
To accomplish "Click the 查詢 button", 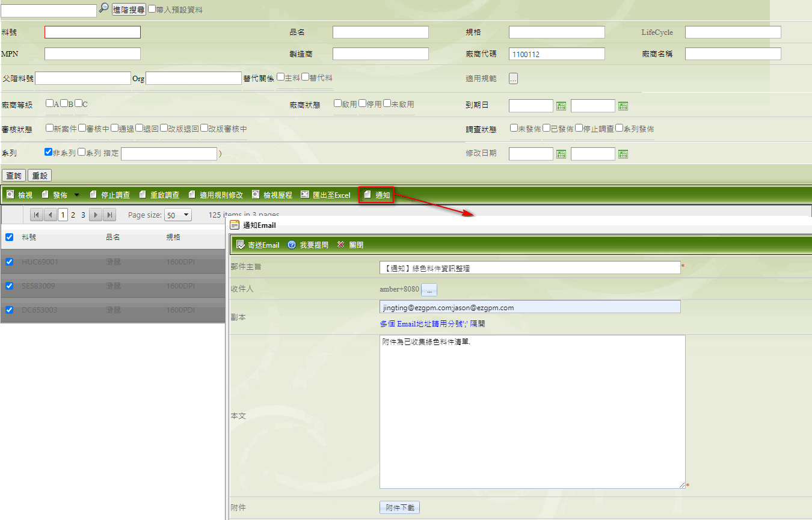I will point(14,176).
